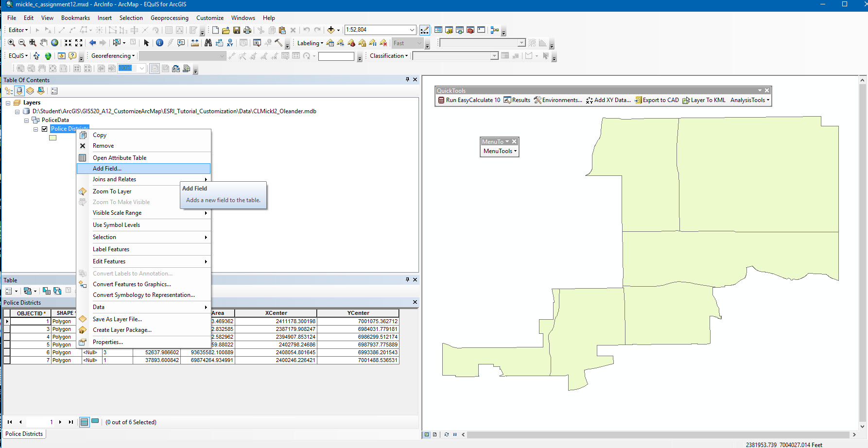Viewport: 868px width, 448px height.
Task: Click the AnalysisTools button in QuickTools
Action: pos(749,100)
